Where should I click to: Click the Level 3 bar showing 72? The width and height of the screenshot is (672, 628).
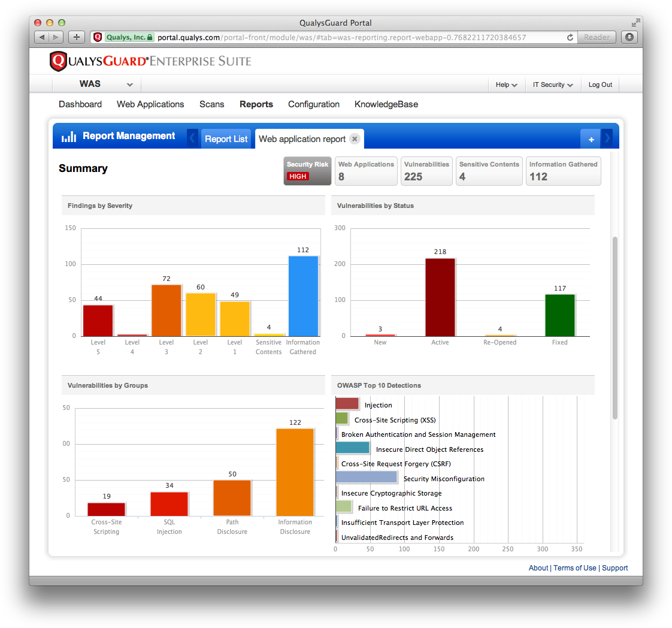pos(167,310)
